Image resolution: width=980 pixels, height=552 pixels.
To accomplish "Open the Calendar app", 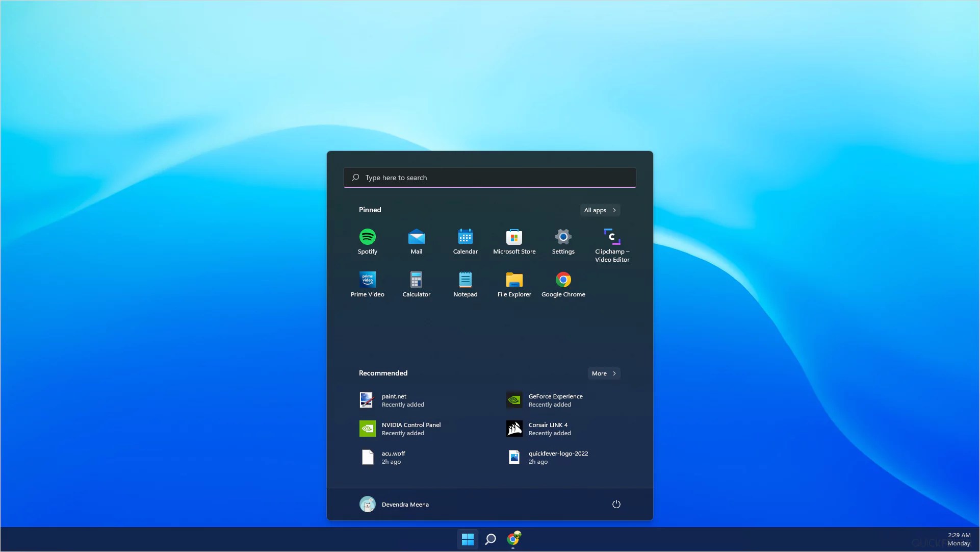I will click(x=465, y=241).
